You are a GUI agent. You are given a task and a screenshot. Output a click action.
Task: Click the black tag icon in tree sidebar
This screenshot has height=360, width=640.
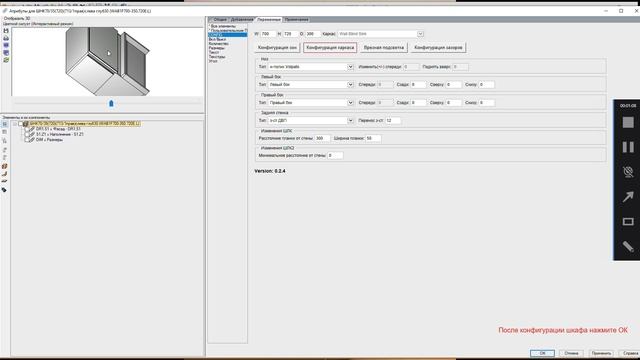tap(4, 190)
